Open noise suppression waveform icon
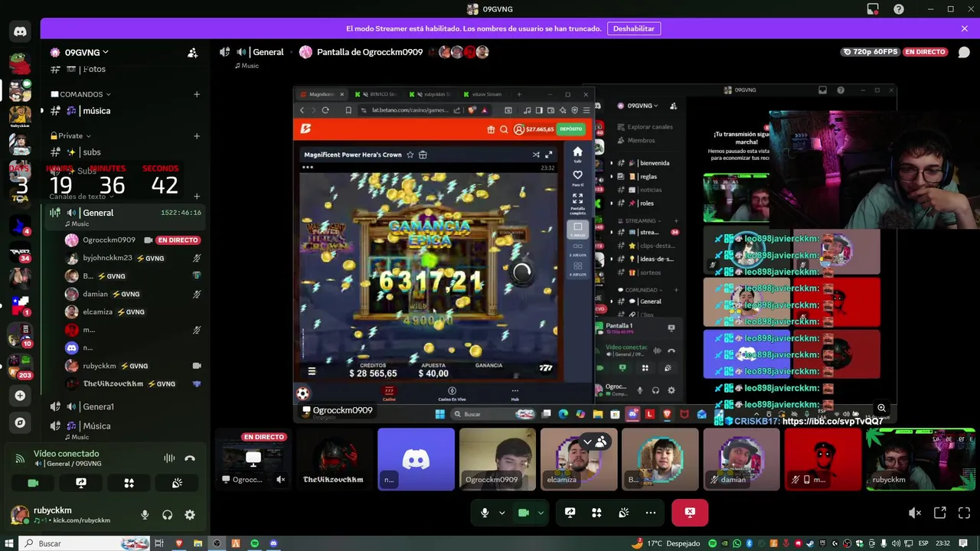The width and height of the screenshot is (980, 551). pos(169,458)
